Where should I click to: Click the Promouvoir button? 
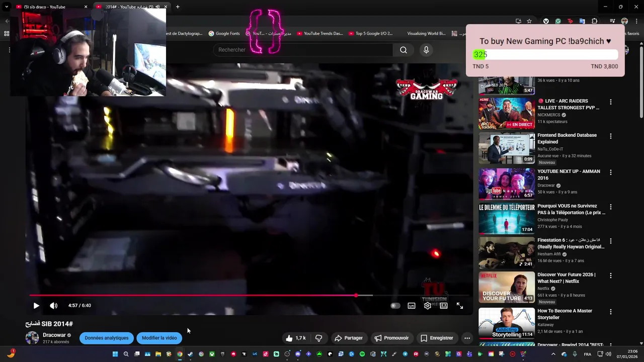click(391, 338)
